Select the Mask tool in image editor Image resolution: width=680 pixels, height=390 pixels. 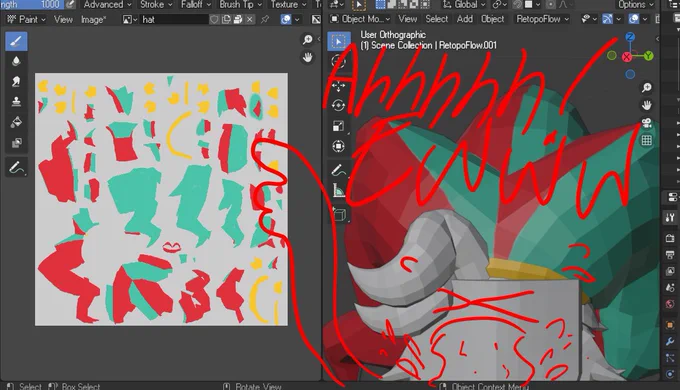16,143
